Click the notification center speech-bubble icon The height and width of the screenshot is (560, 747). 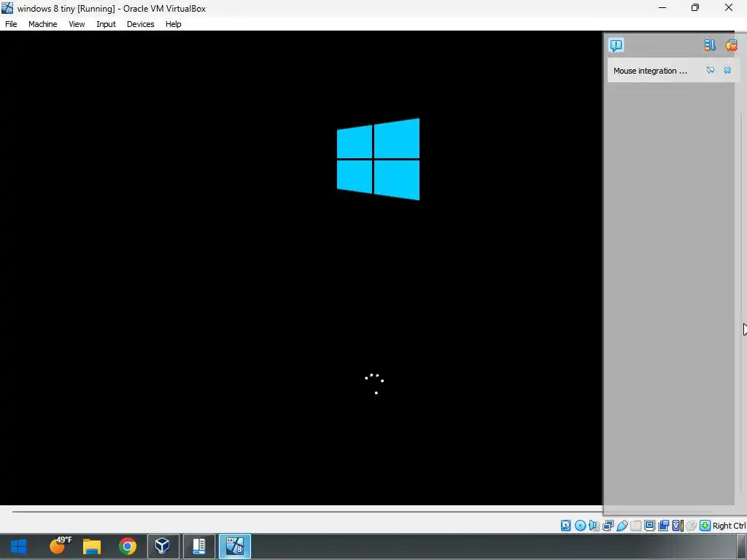[616, 44]
